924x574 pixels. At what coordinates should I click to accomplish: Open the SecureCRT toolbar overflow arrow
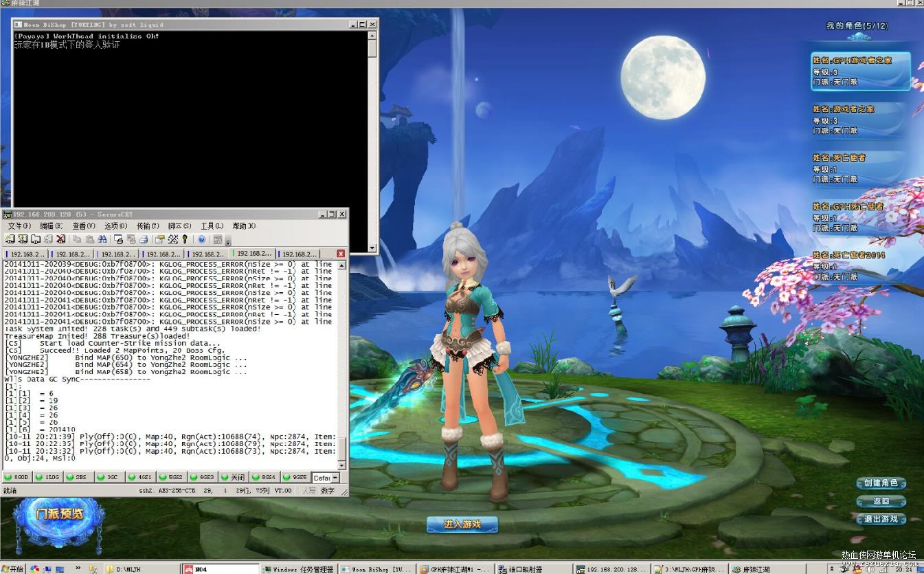coord(228,241)
